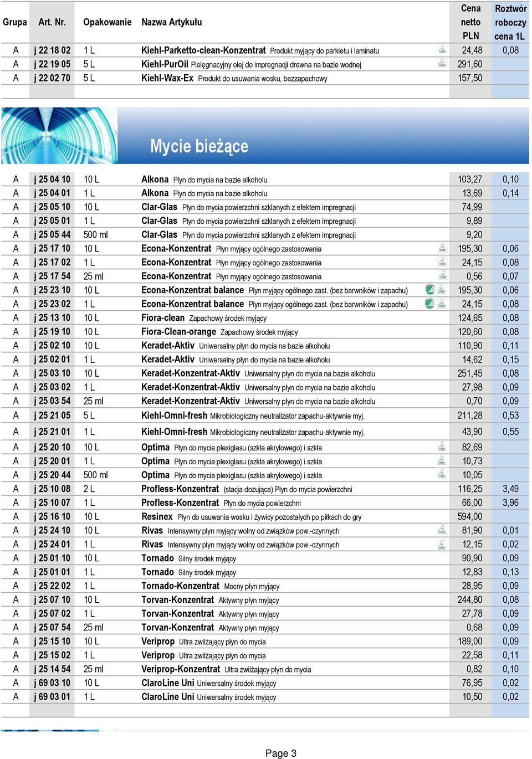Click the green round eco icon in row j 25 23 02
Image resolution: width=532 pixels, height=759 pixels.
point(430,304)
